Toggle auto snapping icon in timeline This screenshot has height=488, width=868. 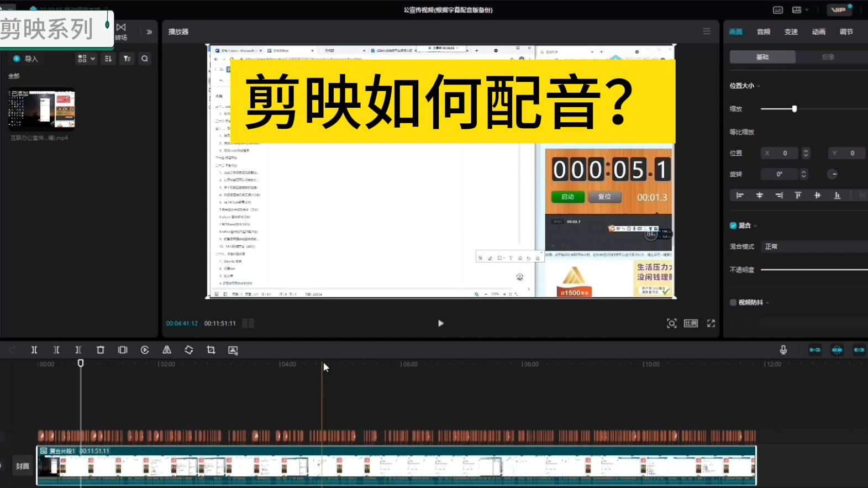837,350
